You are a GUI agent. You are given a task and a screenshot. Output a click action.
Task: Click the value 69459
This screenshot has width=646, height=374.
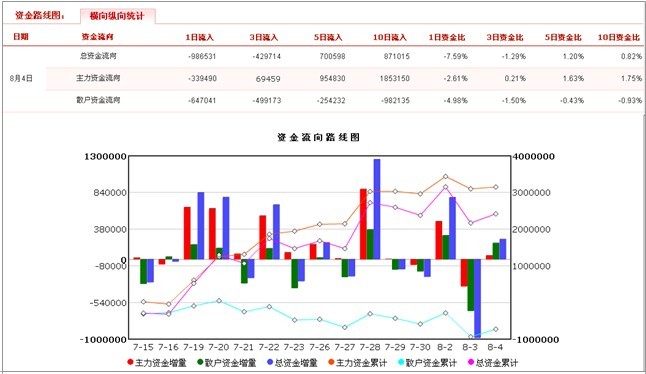click(268, 79)
